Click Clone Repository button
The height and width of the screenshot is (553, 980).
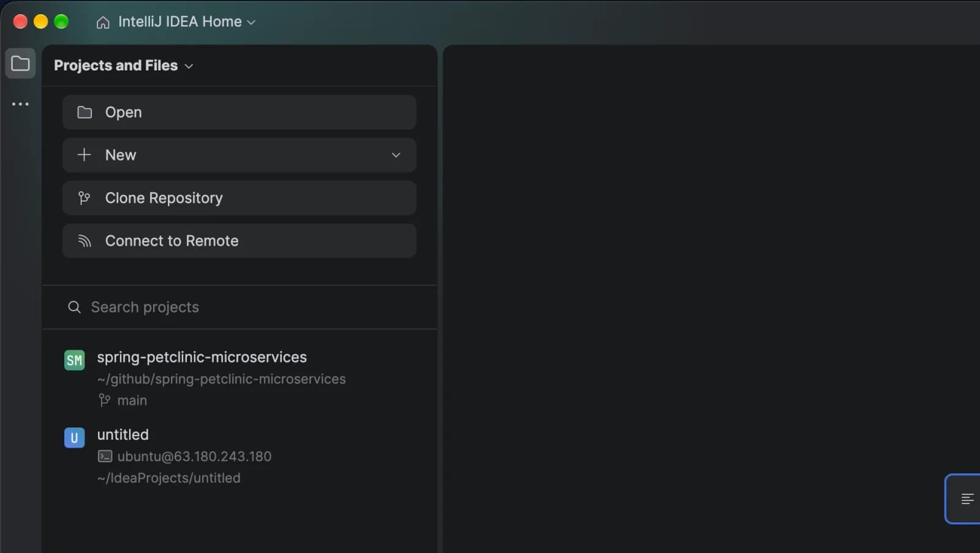pos(239,198)
